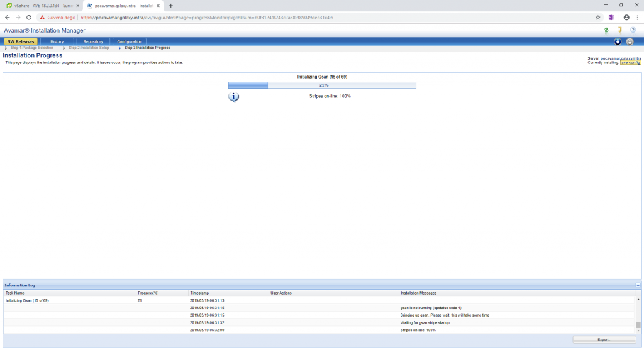644x348 pixels.
Task: Click timestamp 2019/05/19-06:31:13
Action: (x=207, y=300)
